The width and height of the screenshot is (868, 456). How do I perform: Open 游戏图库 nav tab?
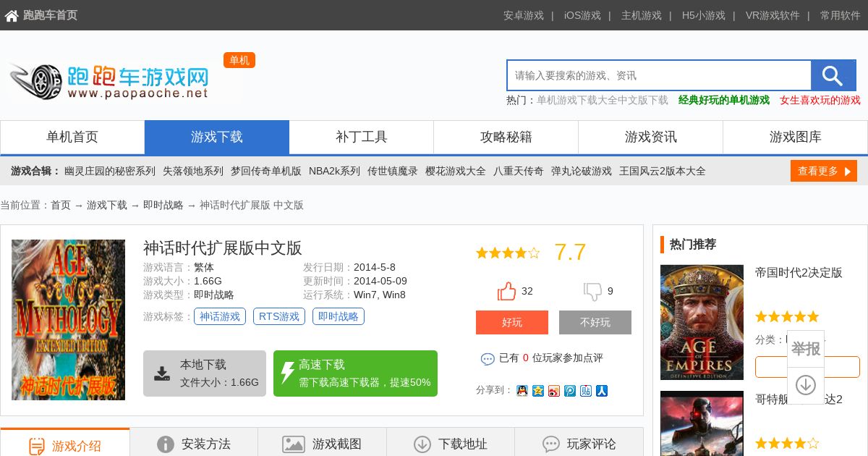point(796,137)
